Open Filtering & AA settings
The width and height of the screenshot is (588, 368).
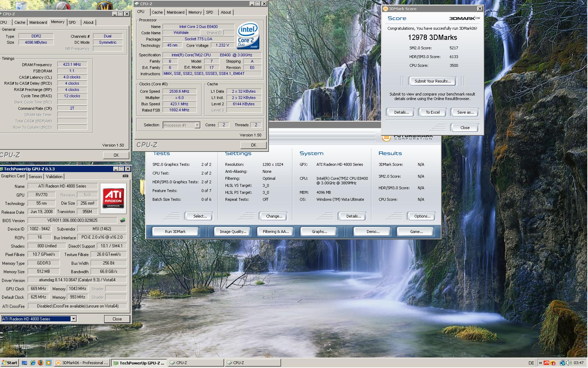[x=276, y=232]
